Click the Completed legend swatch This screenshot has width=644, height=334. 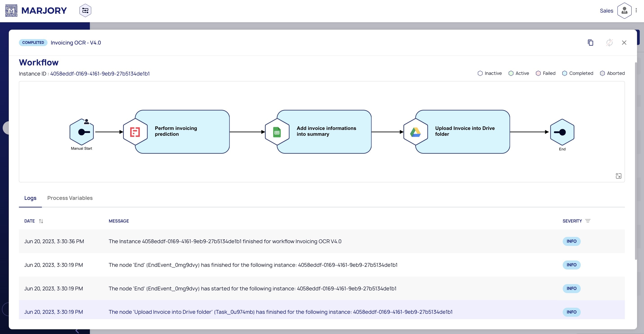[565, 73]
